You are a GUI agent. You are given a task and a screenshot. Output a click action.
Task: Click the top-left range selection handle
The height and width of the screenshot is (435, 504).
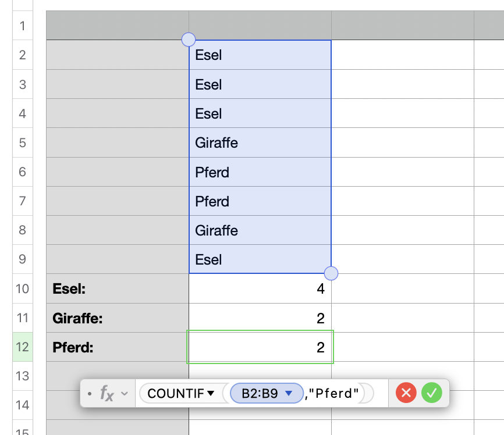click(x=189, y=40)
